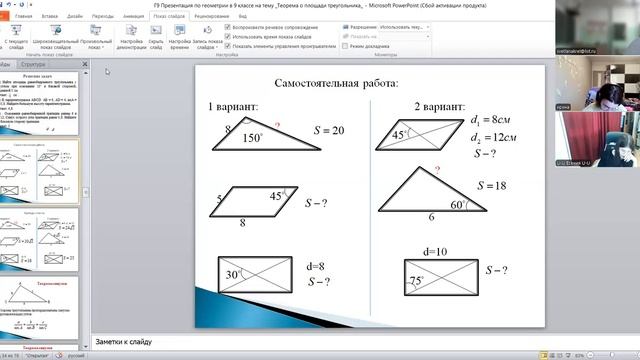Click '1 вариант:' heading on slide
Image resolution: width=640 pixels, height=360 pixels.
coord(233,107)
